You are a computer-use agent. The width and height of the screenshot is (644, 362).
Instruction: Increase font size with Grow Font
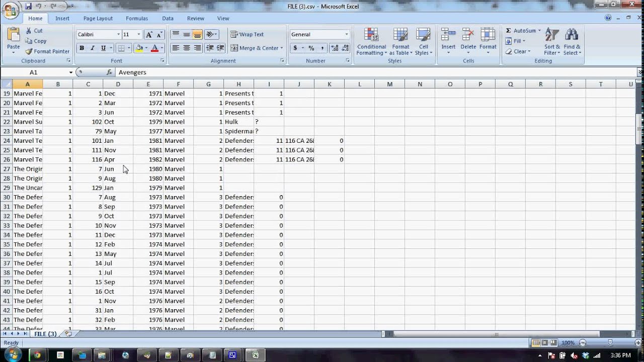[x=149, y=35]
